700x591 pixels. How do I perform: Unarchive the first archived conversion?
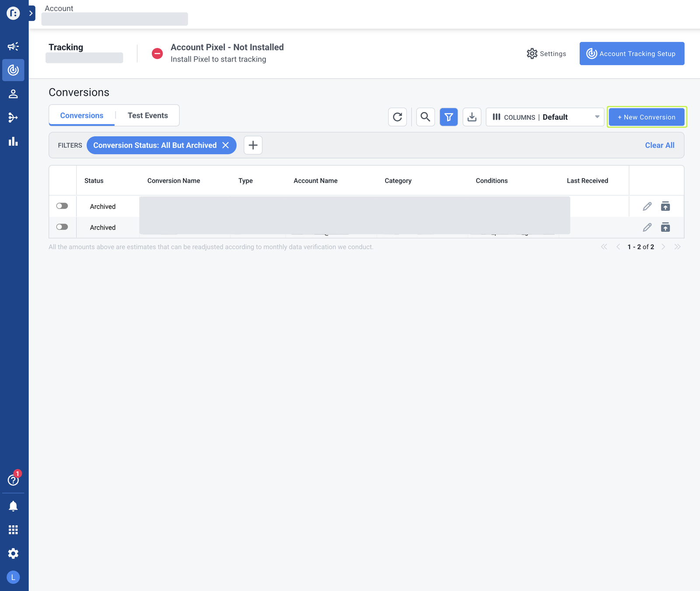point(665,206)
